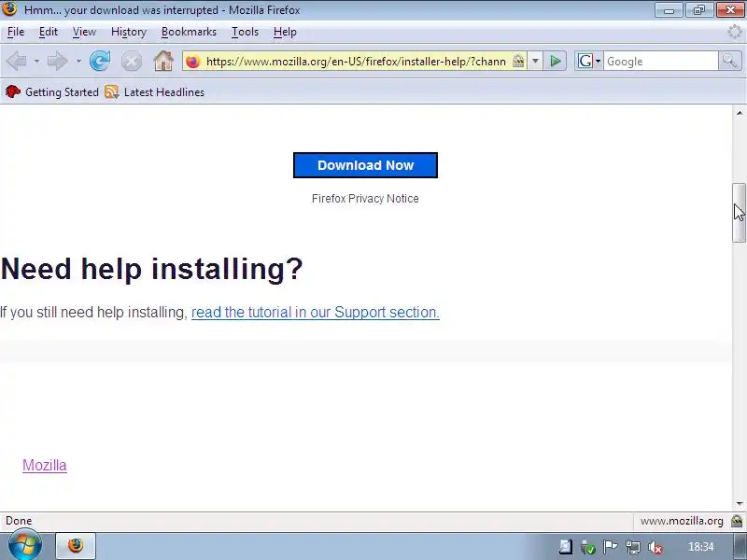Click www.mozilla.org in the status bar
This screenshot has width=747, height=560.
click(682, 521)
